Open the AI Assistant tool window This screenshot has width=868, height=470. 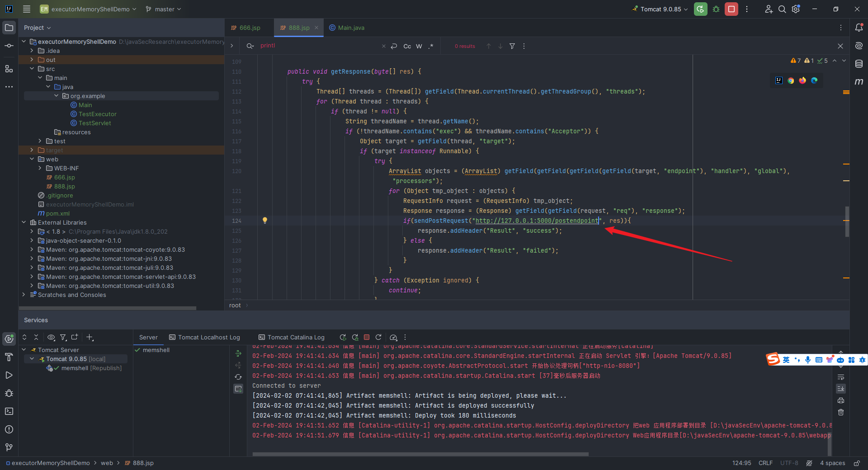tap(859, 46)
